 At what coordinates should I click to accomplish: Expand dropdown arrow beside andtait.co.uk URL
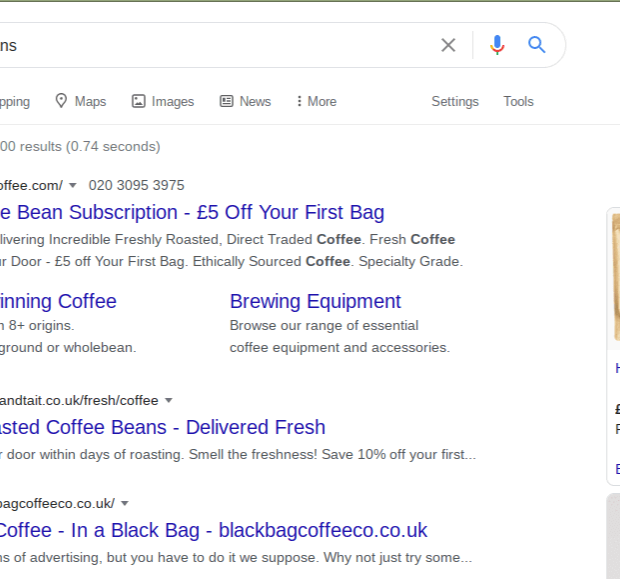coord(169,400)
